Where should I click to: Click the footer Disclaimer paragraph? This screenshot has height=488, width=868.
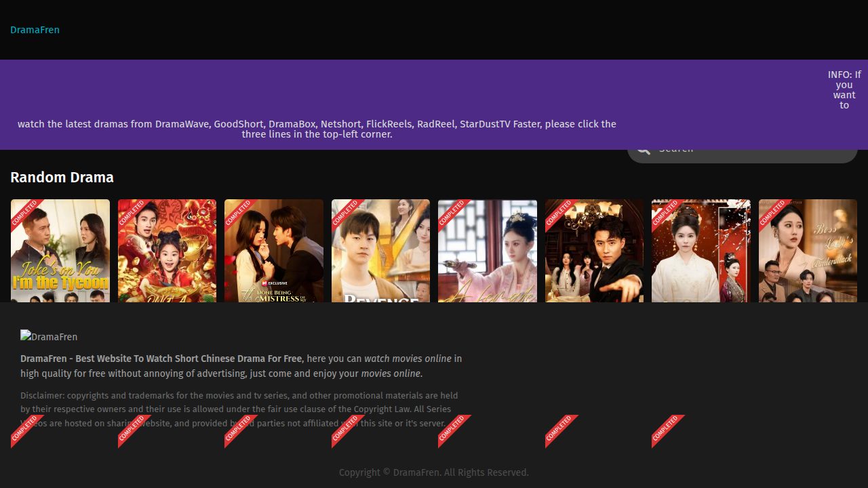click(x=240, y=409)
